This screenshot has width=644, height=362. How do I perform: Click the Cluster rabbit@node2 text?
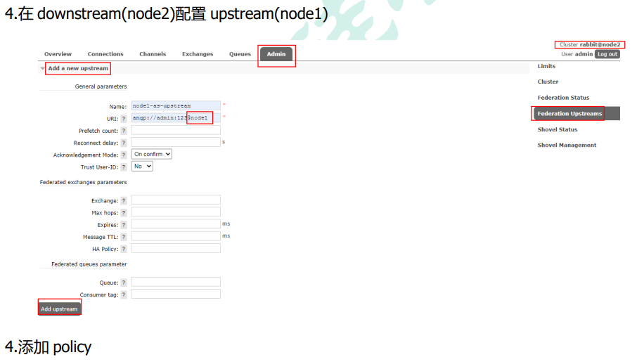point(590,45)
